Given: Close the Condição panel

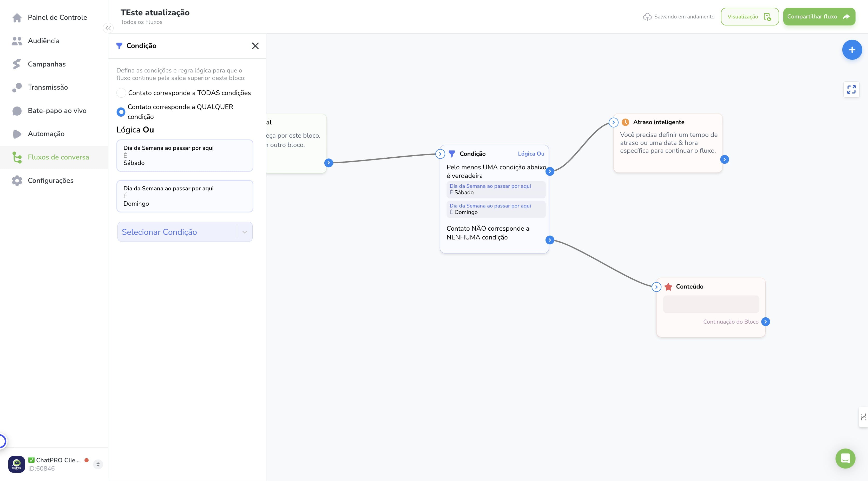Looking at the screenshot, I should click(255, 46).
